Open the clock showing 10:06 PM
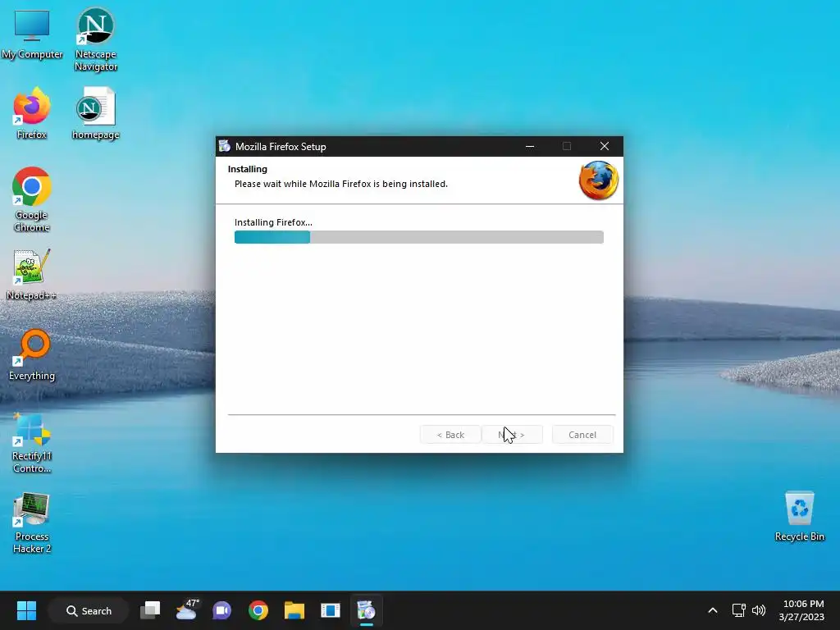The height and width of the screenshot is (630, 840). pos(801,610)
